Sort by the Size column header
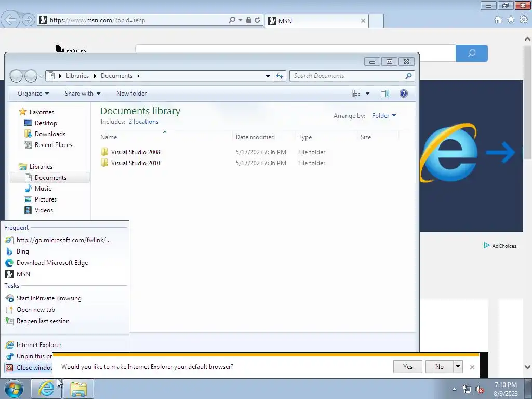 tap(378, 137)
